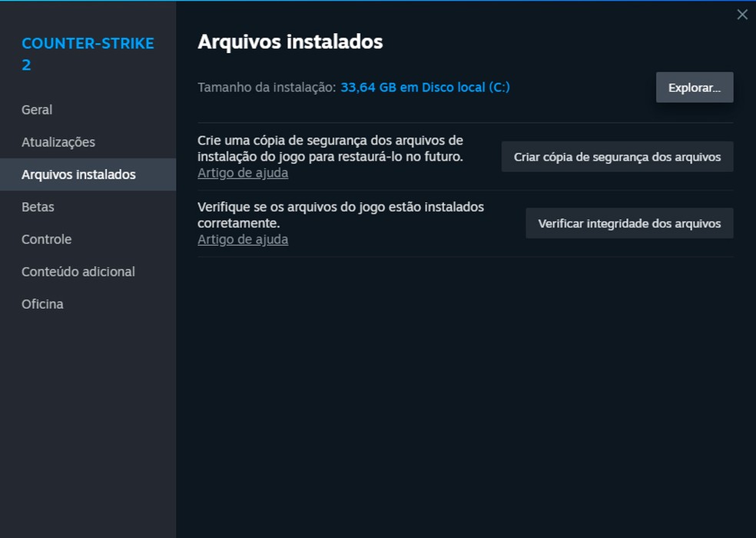Go to the Controle settings
The image size is (756, 538).
click(x=46, y=239)
